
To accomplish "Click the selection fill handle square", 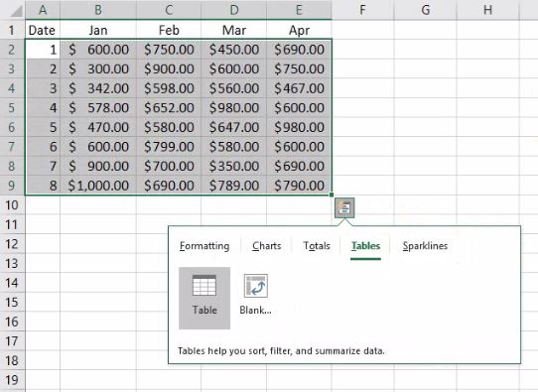I will (x=332, y=195).
